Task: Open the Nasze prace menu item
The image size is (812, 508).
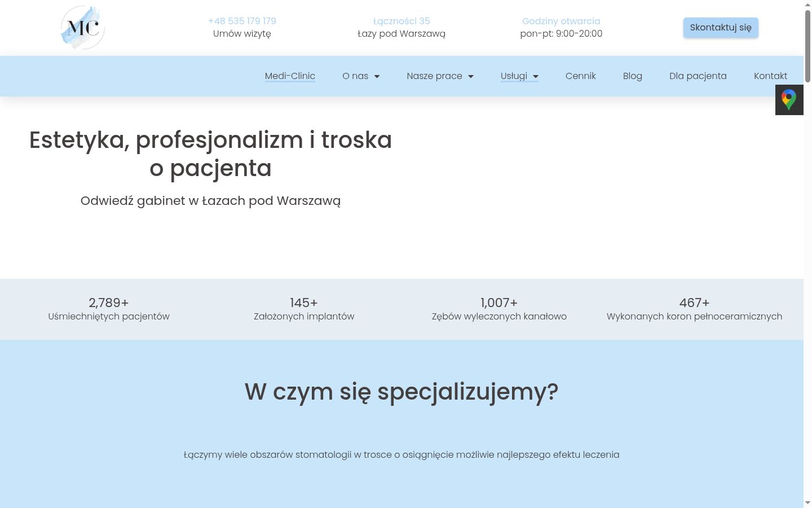Action: 434,76
